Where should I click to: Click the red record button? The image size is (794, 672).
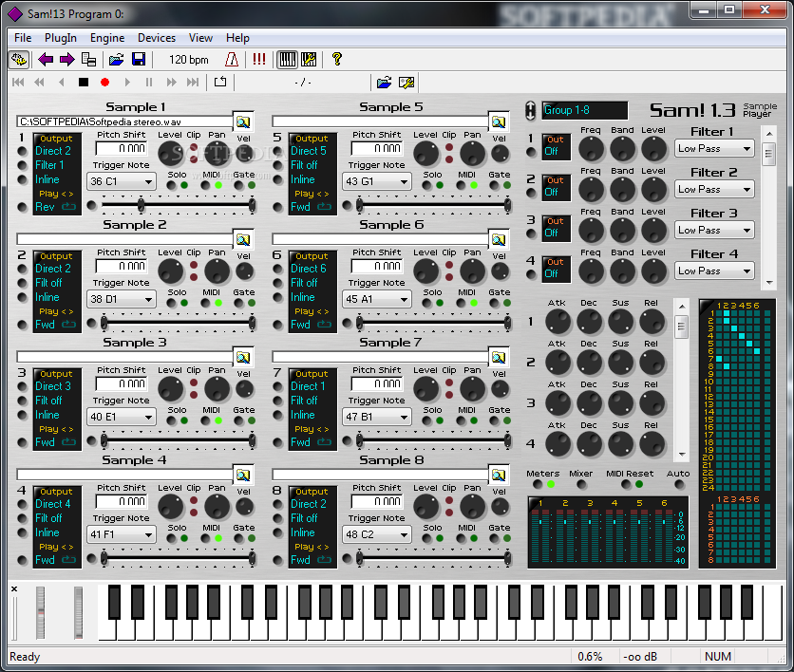pos(104,82)
